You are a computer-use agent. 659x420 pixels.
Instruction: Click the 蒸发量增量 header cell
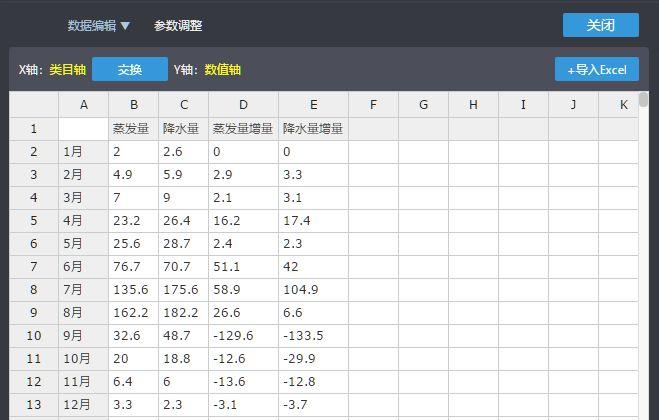tap(243, 129)
